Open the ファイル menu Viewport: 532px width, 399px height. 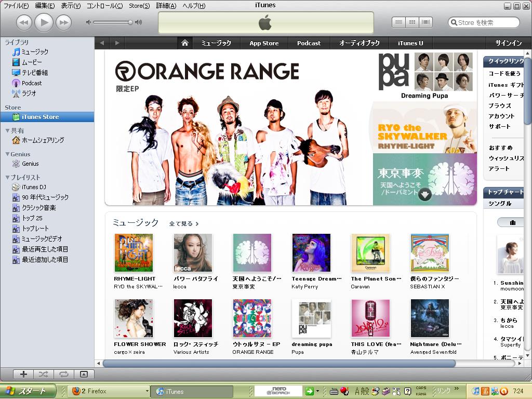[x=16, y=6]
